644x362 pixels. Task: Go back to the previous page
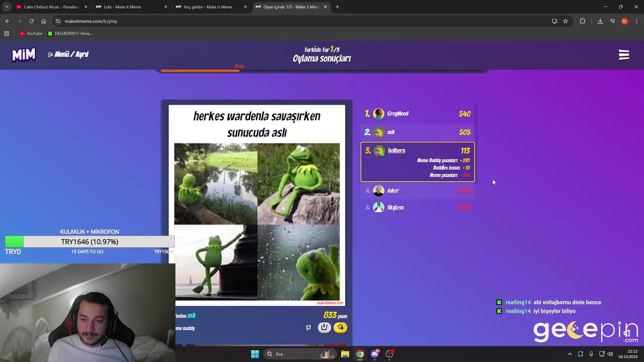pyautogui.click(x=7, y=21)
